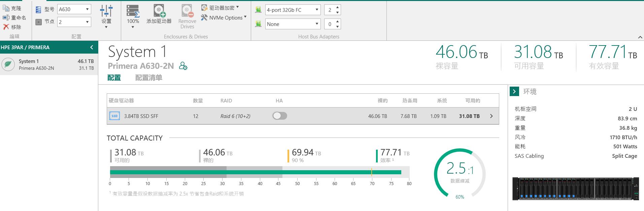Click the 数量 column header
Screen dimensions: 644x211
[x=198, y=100]
